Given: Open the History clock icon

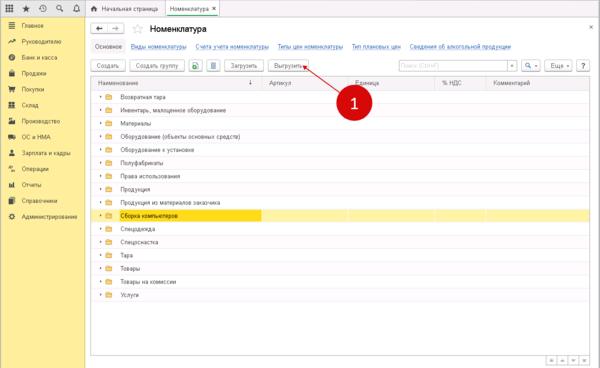Looking at the screenshot, I should (x=43, y=8).
